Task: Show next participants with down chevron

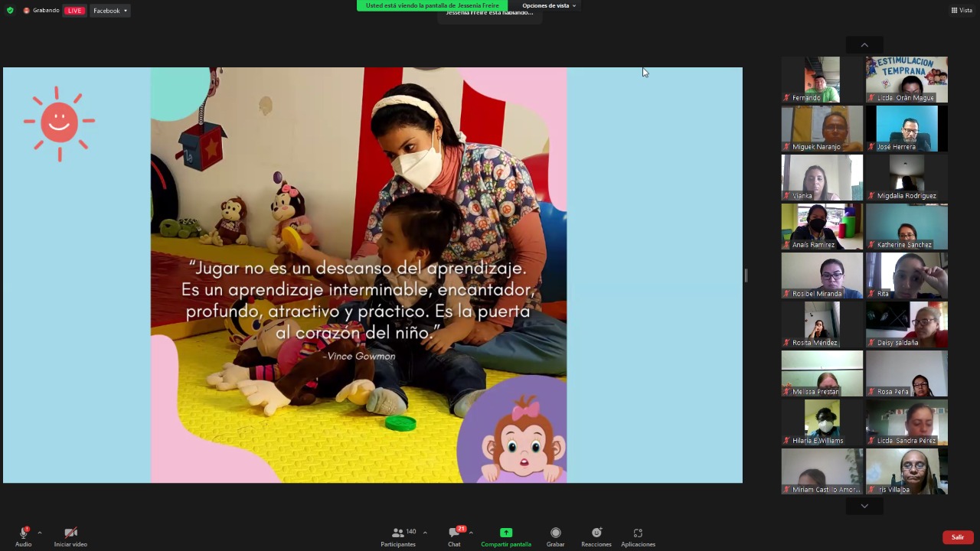Action: pyautogui.click(x=864, y=506)
